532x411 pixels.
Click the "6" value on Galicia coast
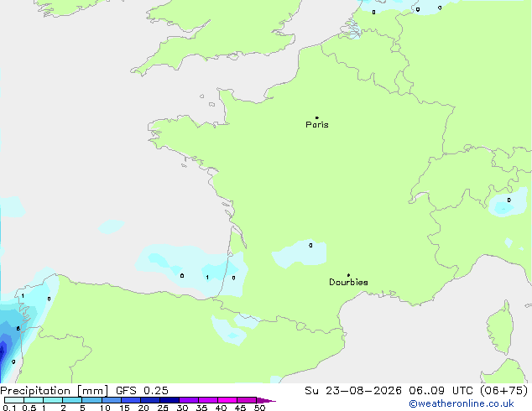click(x=18, y=329)
